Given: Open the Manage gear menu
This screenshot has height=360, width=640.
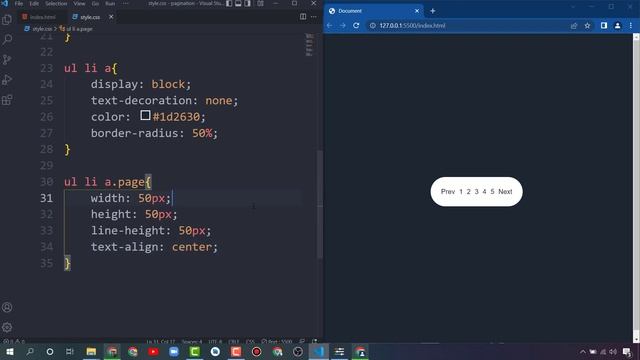Looking at the screenshot, I should [x=7, y=327].
